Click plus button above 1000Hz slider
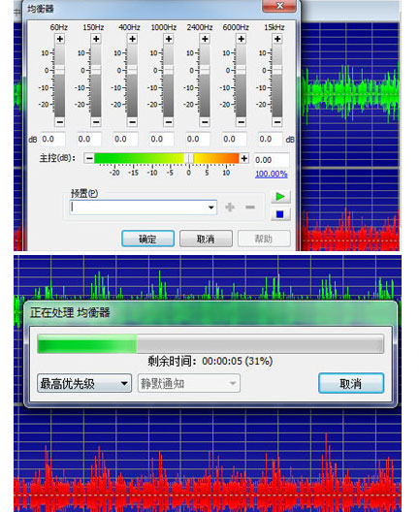The image size is (420, 512). point(169,39)
